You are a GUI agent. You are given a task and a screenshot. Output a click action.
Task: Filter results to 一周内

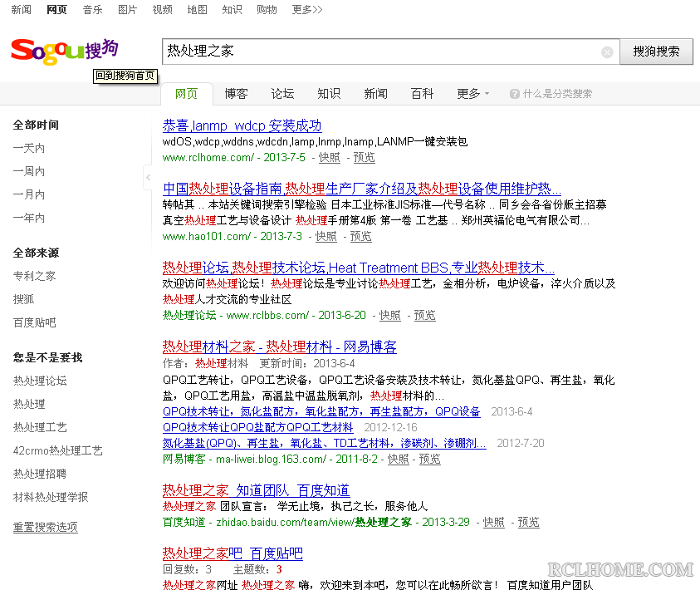click(x=28, y=171)
